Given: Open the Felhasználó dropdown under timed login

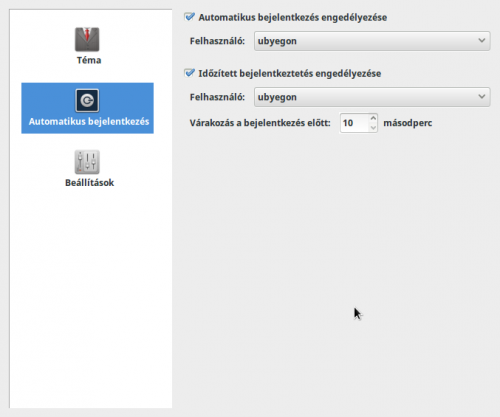Looking at the screenshot, I should 372,97.
